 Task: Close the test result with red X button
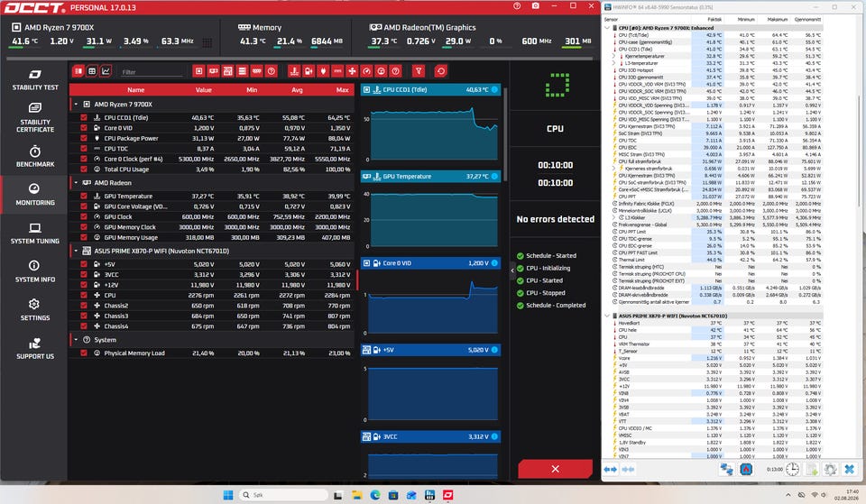[555, 469]
